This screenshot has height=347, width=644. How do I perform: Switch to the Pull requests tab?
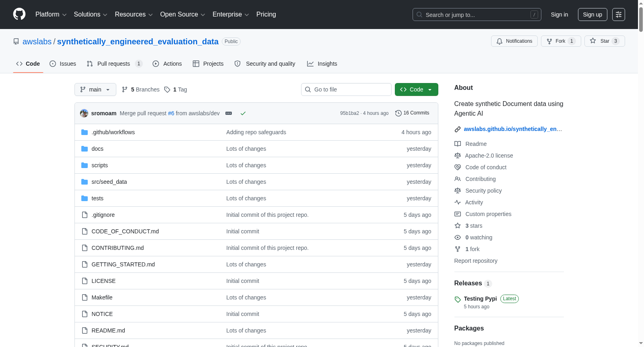pos(115,64)
